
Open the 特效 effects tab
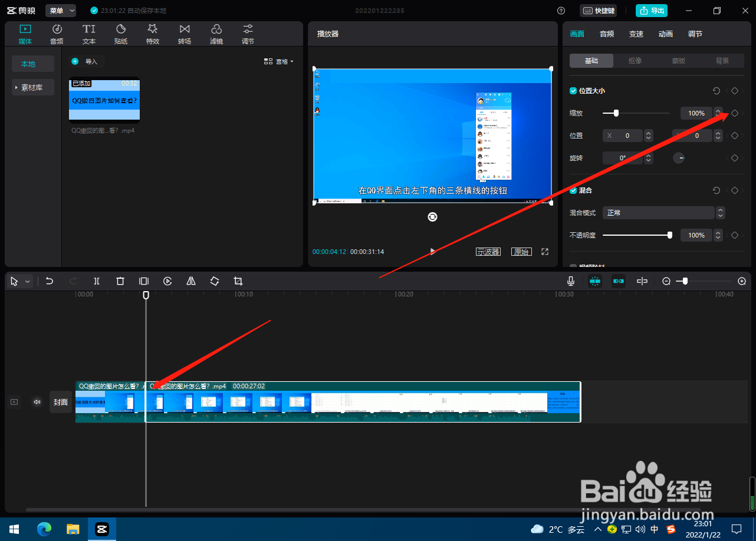pos(153,34)
